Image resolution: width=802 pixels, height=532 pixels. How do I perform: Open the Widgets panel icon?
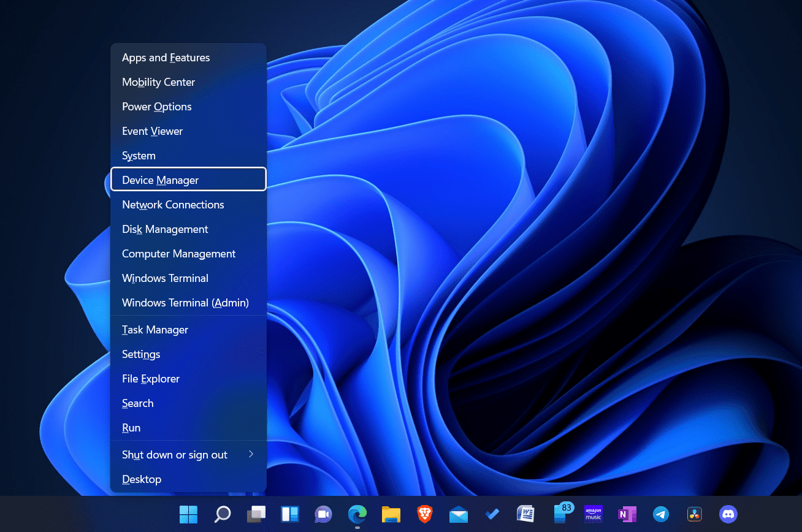click(x=289, y=514)
